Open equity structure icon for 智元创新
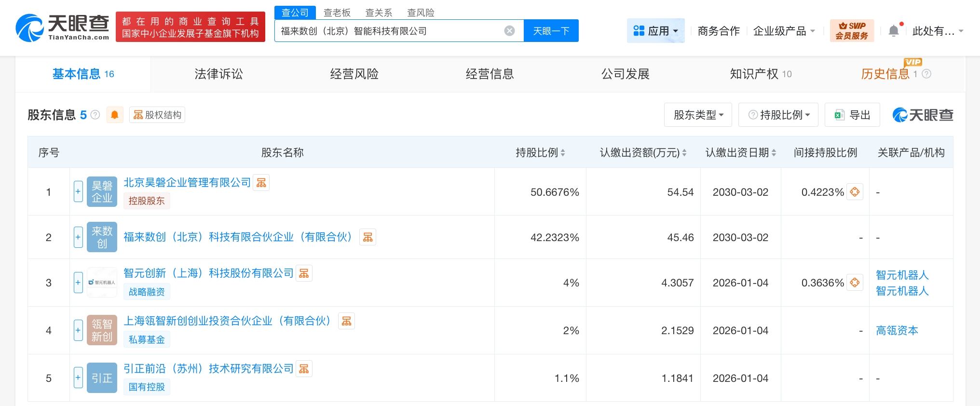This screenshot has height=406, width=980. pos(304,273)
